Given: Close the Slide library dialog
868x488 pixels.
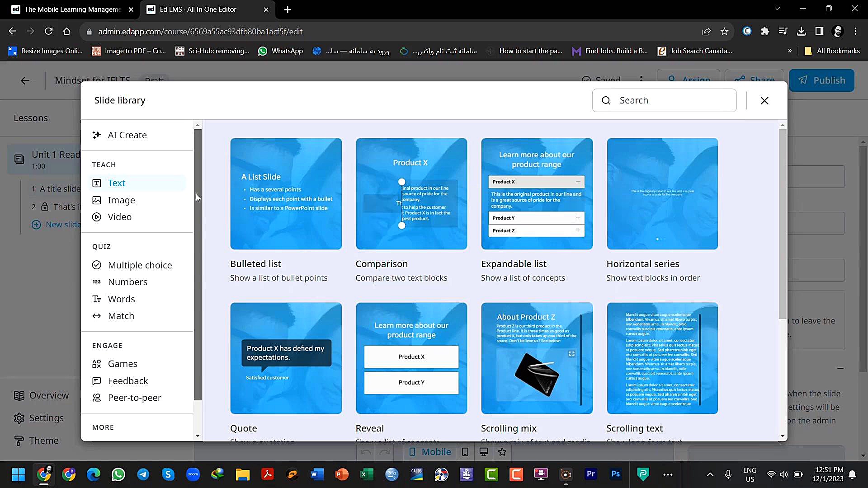Looking at the screenshot, I should [x=764, y=101].
